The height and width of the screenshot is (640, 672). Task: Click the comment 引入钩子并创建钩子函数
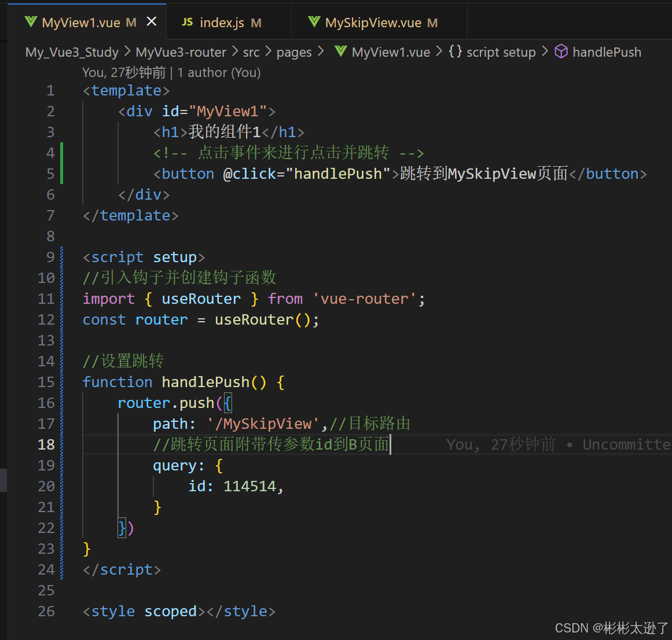pos(179,278)
